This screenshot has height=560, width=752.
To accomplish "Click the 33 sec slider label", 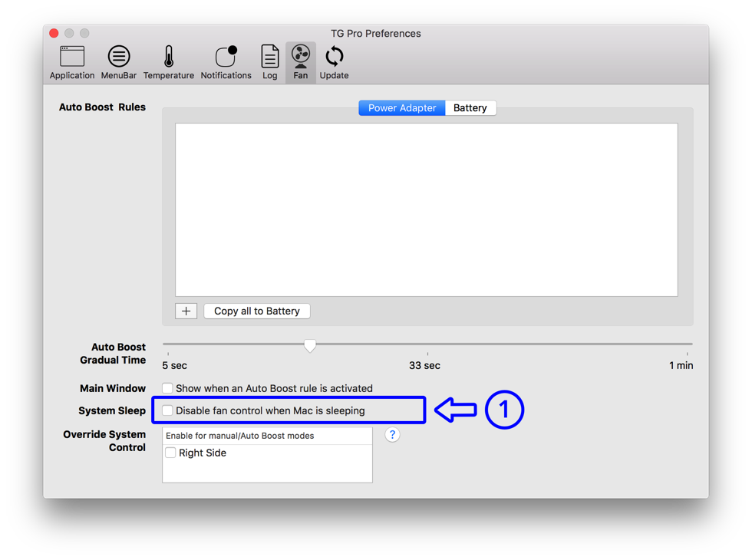I will click(x=424, y=365).
